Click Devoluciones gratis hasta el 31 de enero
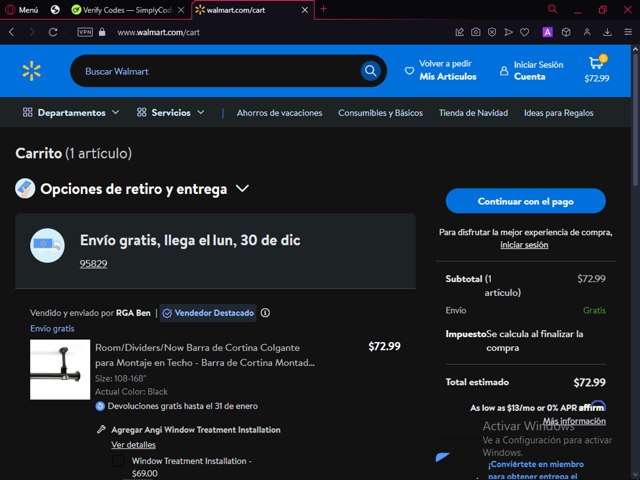The width and height of the screenshot is (640, 480). point(183,406)
